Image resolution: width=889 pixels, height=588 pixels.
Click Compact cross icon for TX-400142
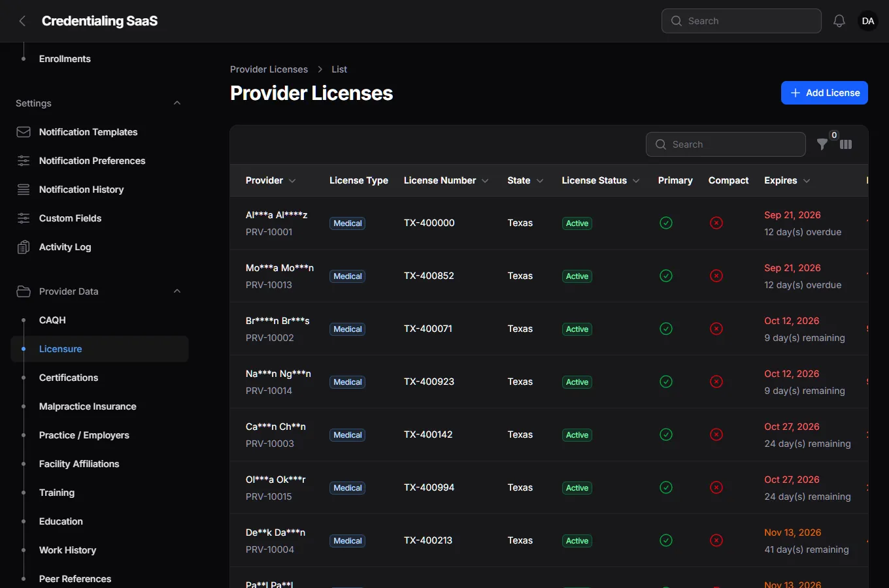pyautogui.click(x=716, y=434)
